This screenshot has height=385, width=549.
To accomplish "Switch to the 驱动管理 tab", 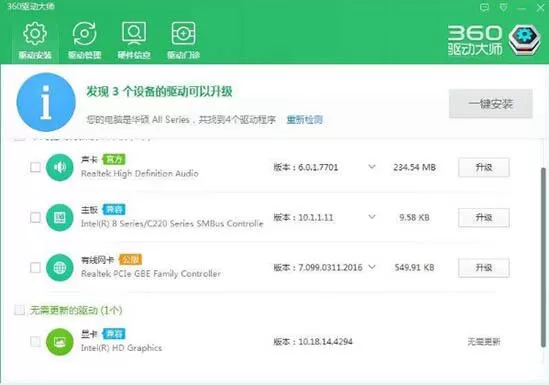I will [84, 40].
